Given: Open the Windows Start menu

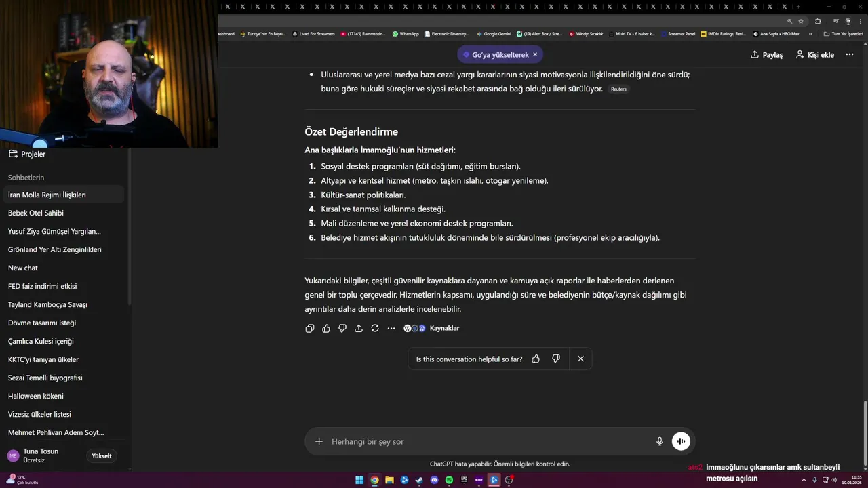Looking at the screenshot, I should pyautogui.click(x=359, y=480).
